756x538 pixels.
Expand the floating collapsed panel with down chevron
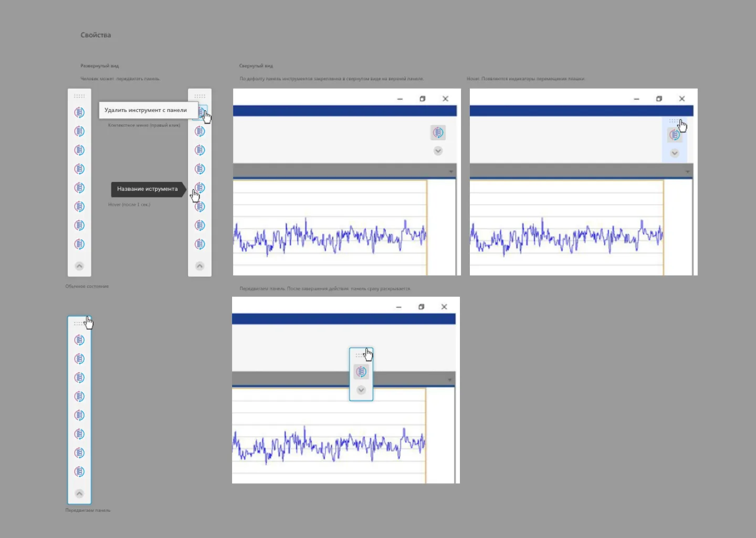361,390
